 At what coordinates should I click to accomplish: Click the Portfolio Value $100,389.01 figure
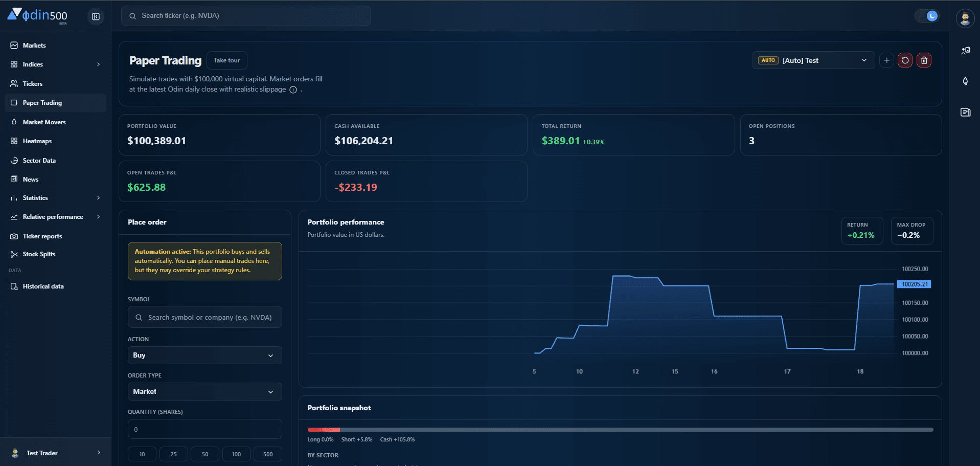click(x=156, y=141)
